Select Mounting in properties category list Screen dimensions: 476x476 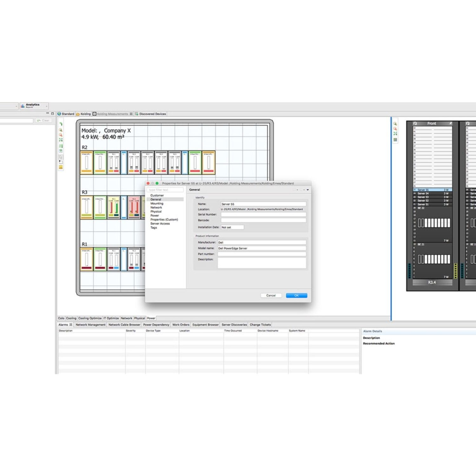point(157,203)
